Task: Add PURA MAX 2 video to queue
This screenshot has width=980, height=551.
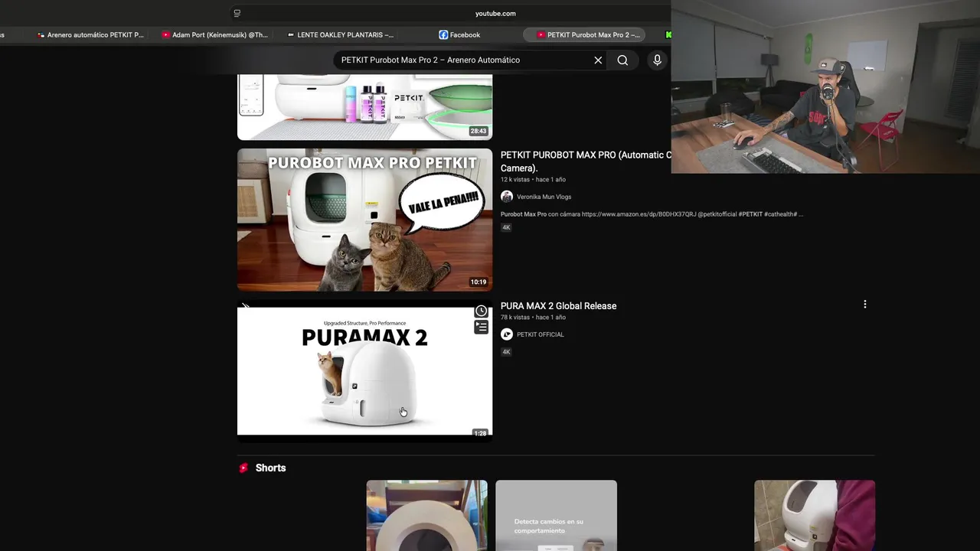Action: coord(481,328)
